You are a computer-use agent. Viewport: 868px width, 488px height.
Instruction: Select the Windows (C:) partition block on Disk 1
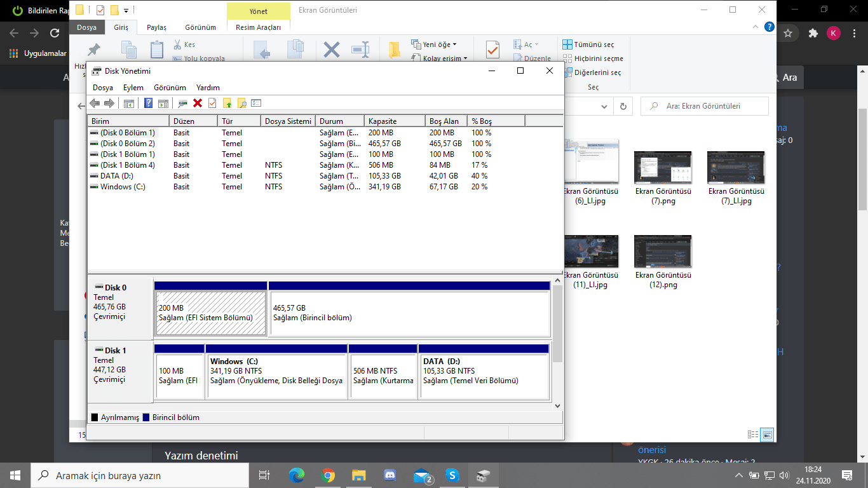coord(276,376)
